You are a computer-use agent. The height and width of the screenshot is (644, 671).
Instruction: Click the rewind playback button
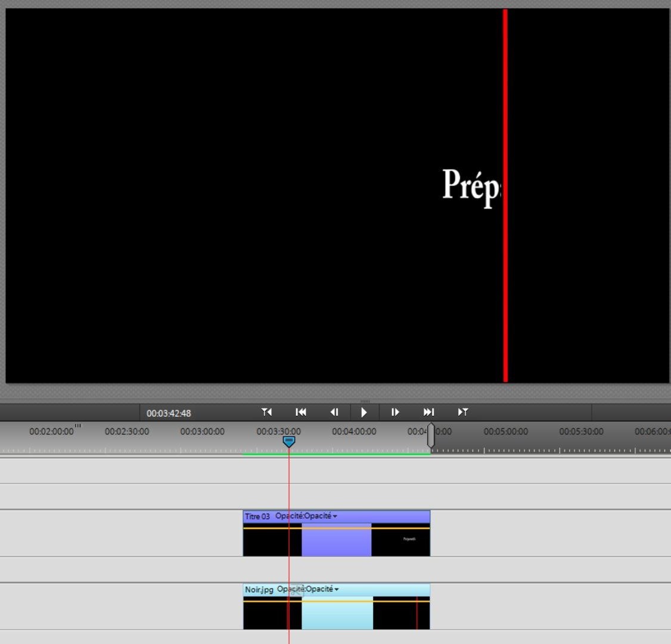point(301,412)
